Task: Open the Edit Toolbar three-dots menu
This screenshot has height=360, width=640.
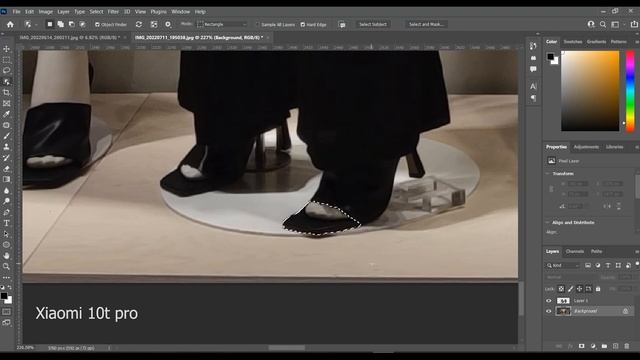Action: point(7,278)
